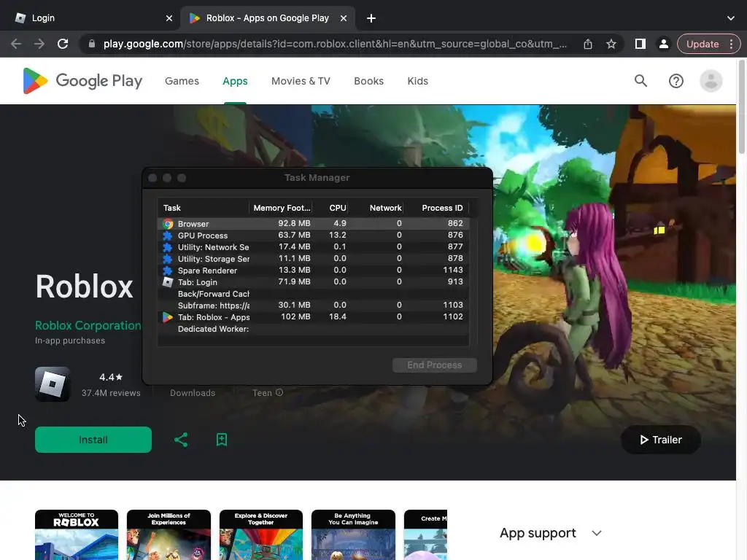
Task: Click the page vertical scrollbar
Action: (x=741, y=107)
